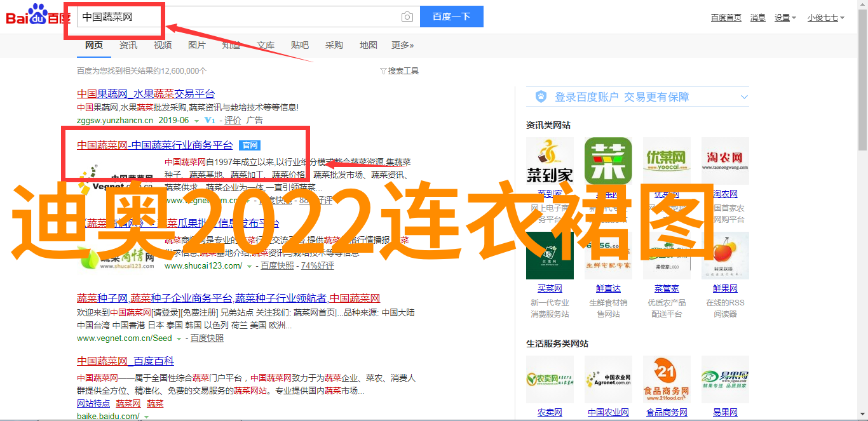
Task: Click the 评价 link
Action: point(233,120)
